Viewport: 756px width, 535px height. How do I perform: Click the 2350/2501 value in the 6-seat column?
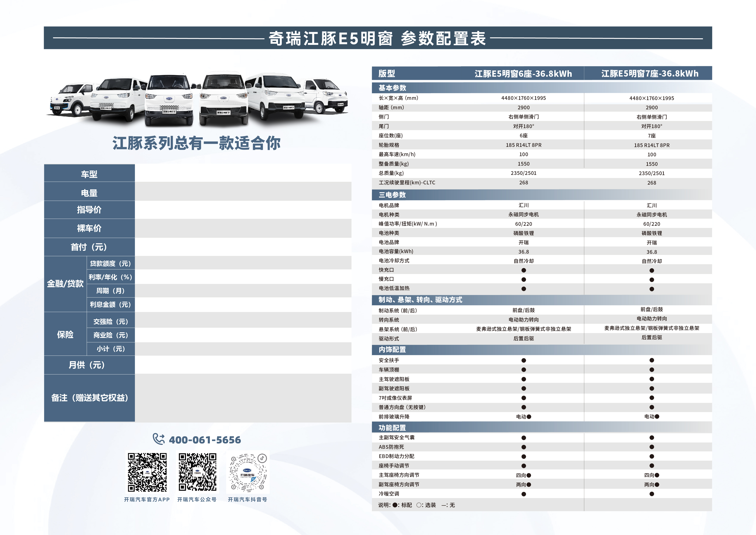coord(523,173)
